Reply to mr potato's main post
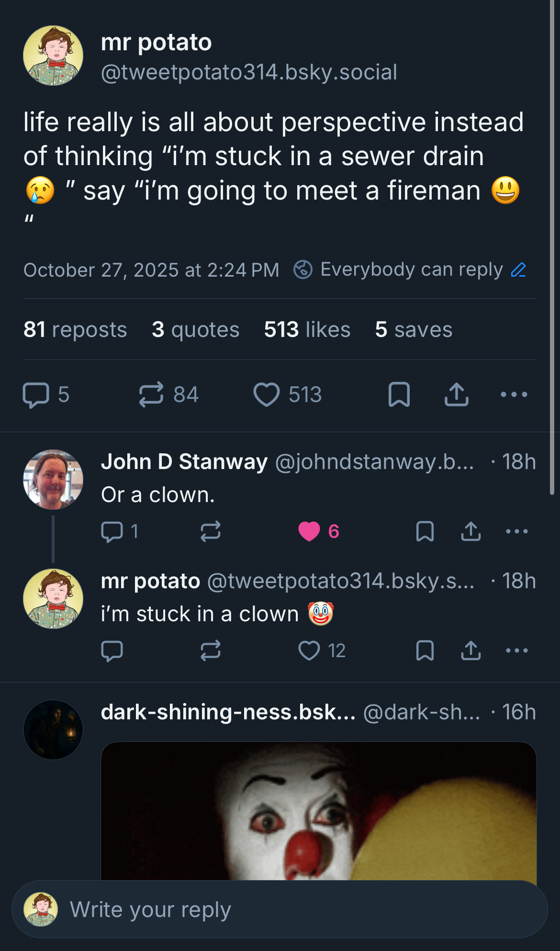560x951 pixels. click(x=36, y=395)
